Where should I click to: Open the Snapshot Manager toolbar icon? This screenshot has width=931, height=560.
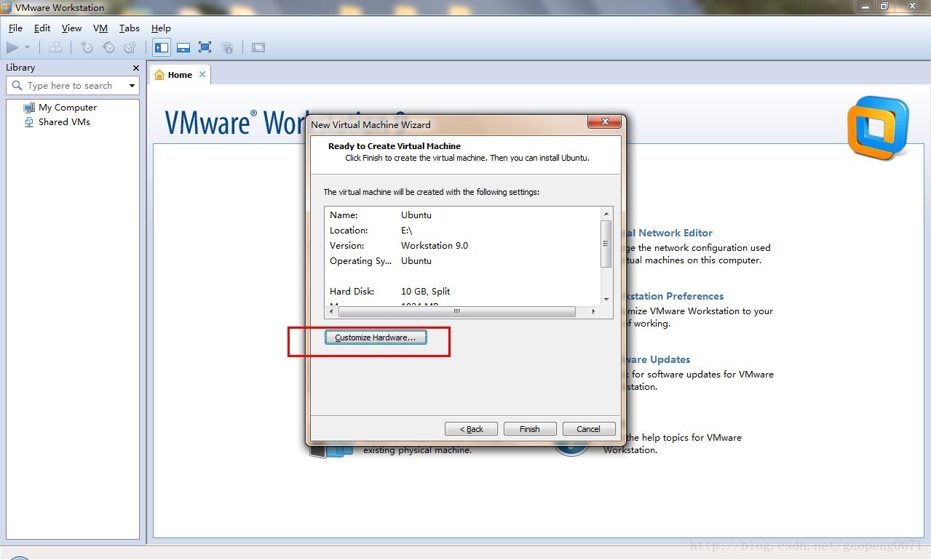pyautogui.click(x=130, y=47)
